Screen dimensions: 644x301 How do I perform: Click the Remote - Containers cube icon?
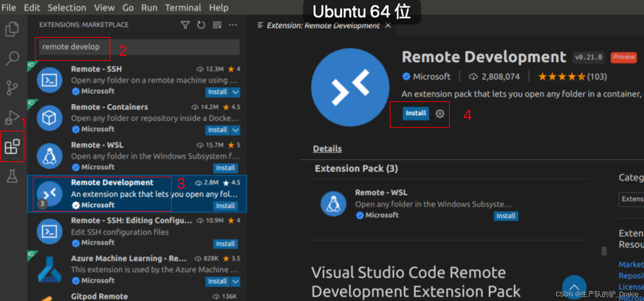tap(50, 118)
